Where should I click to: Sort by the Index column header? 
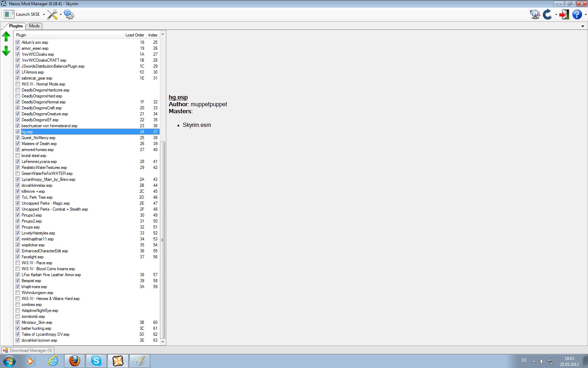click(153, 35)
